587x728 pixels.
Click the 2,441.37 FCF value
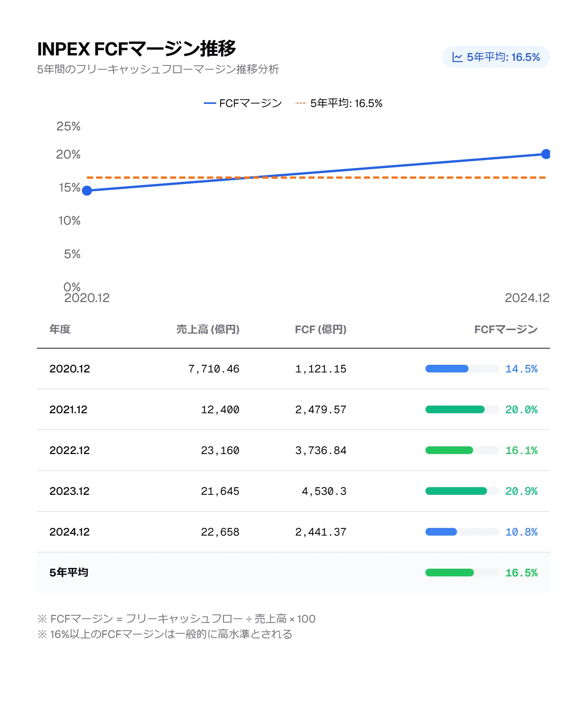[x=321, y=532]
